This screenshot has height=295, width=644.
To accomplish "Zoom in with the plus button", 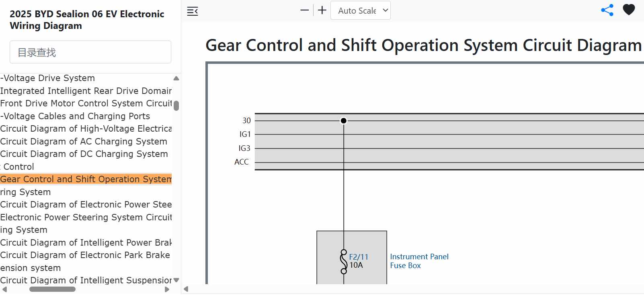I will click(322, 10).
